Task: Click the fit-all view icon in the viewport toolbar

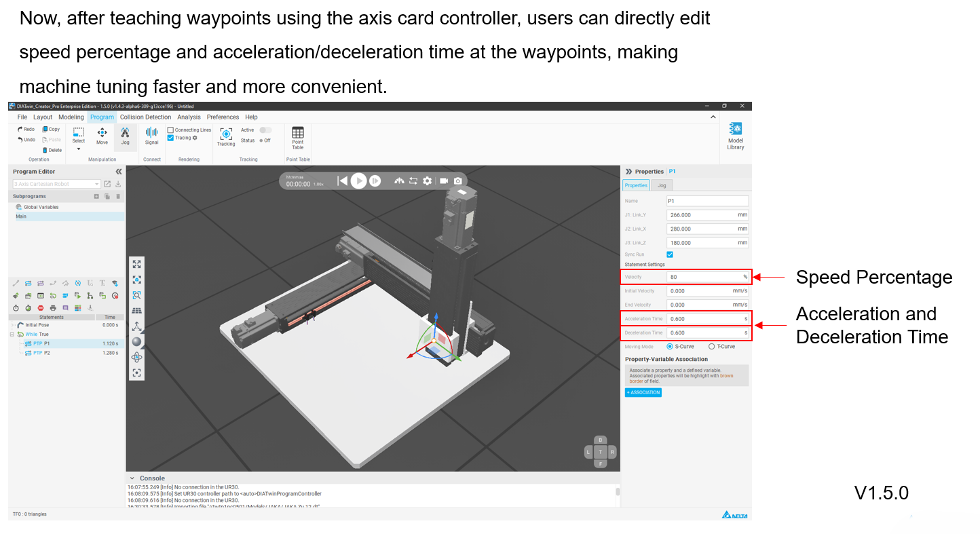Action: (x=137, y=264)
